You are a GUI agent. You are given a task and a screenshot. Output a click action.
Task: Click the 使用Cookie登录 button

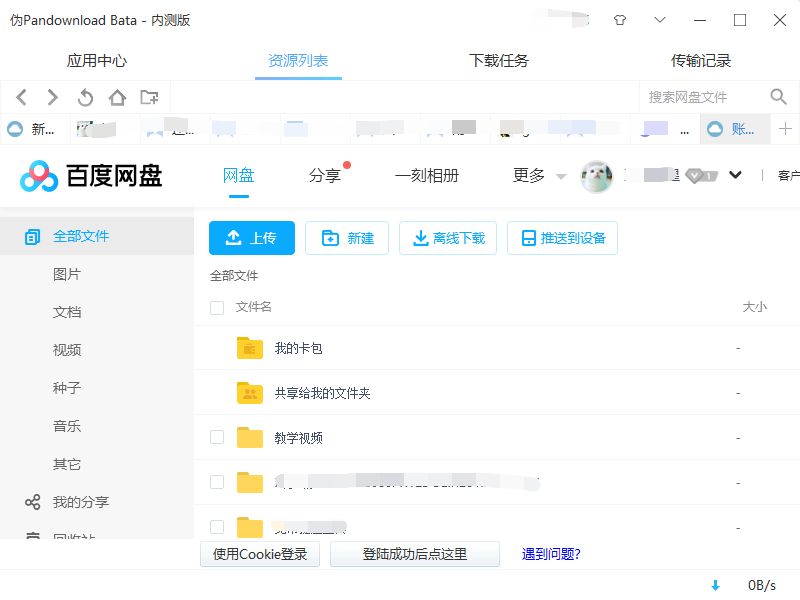[x=260, y=554]
